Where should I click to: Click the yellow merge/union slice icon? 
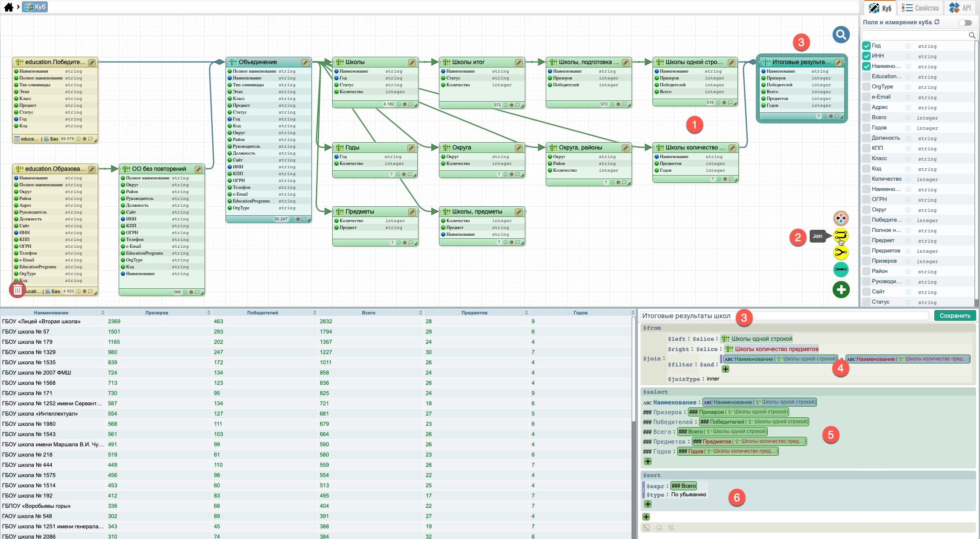point(840,252)
